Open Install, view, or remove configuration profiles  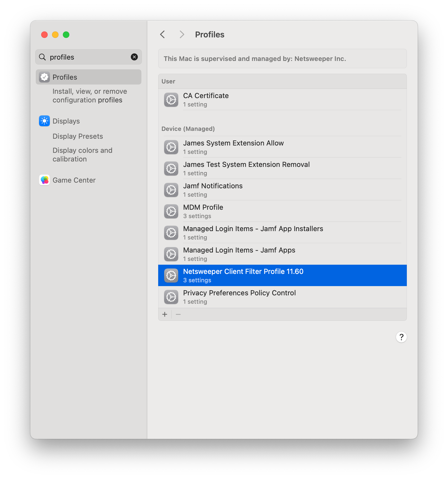click(x=89, y=95)
